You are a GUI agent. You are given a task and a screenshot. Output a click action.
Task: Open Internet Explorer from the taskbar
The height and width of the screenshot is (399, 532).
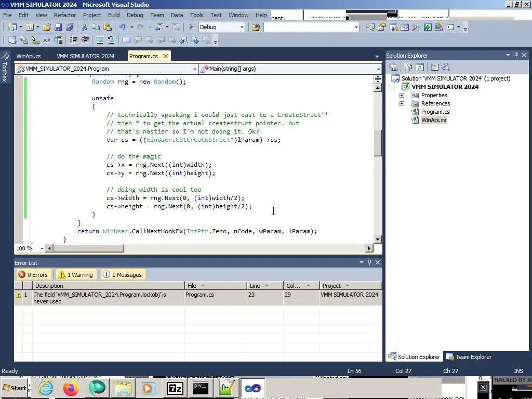[x=46, y=388]
